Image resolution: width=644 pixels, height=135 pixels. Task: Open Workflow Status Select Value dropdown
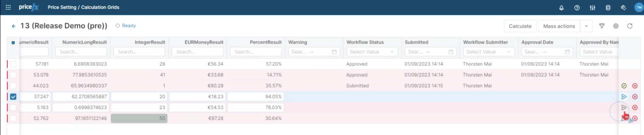(x=372, y=52)
